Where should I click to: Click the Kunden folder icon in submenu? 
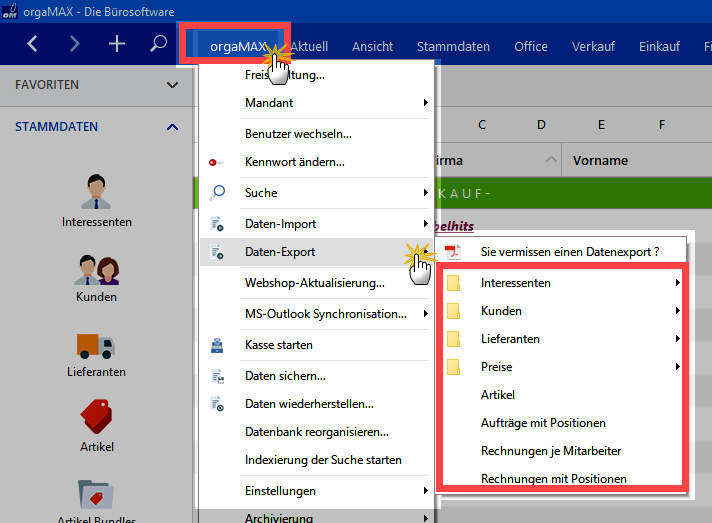(x=453, y=311)
